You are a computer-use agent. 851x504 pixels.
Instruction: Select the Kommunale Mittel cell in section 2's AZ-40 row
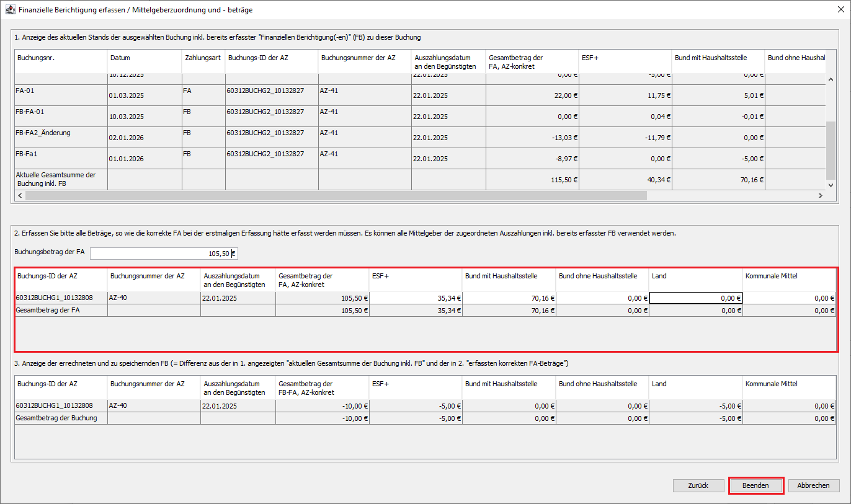click(x=789, y=298)
